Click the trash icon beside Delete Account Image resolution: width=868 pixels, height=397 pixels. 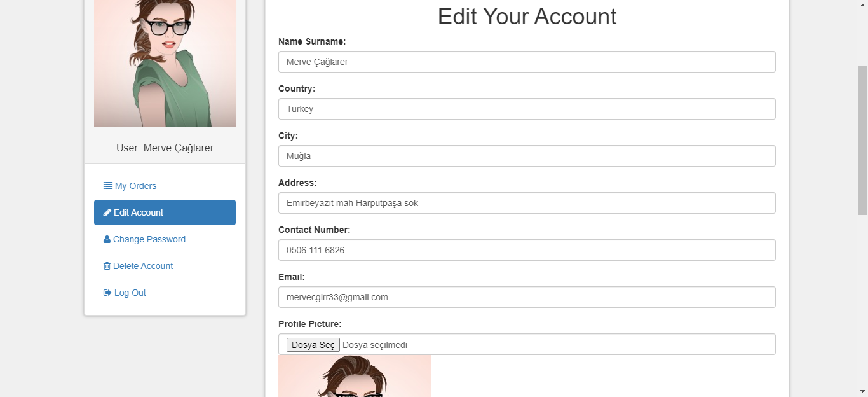point(106,265)
